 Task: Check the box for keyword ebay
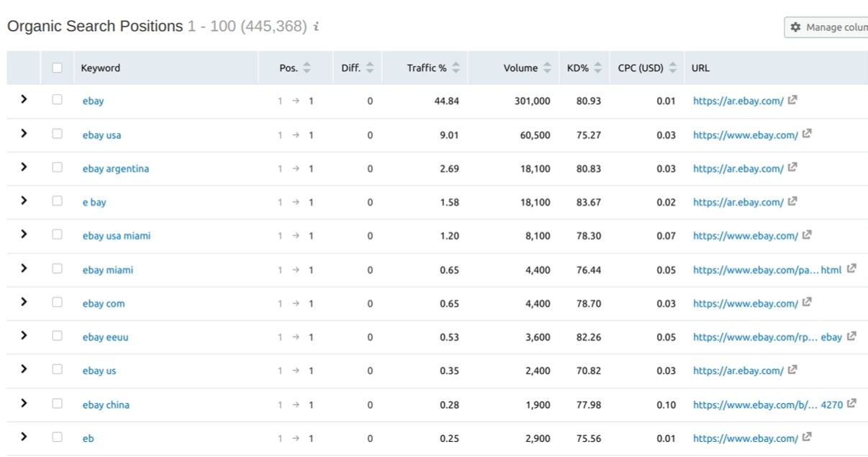(x=58, y=100)
